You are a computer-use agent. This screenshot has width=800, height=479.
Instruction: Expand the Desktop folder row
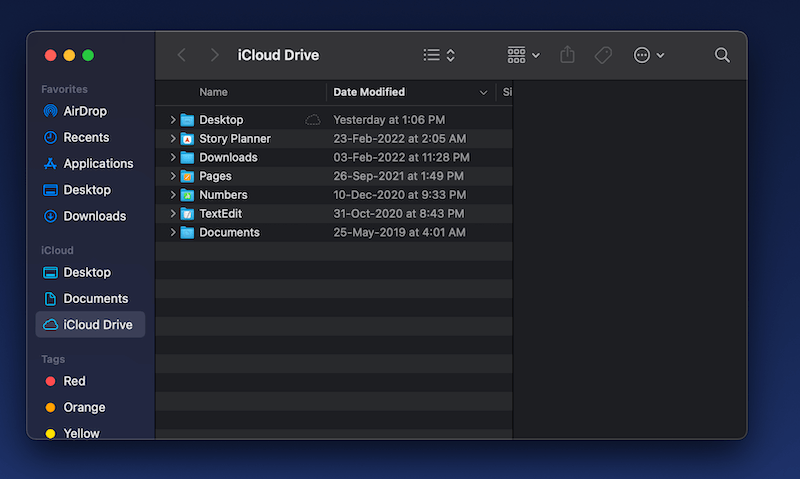click(172, 120)
